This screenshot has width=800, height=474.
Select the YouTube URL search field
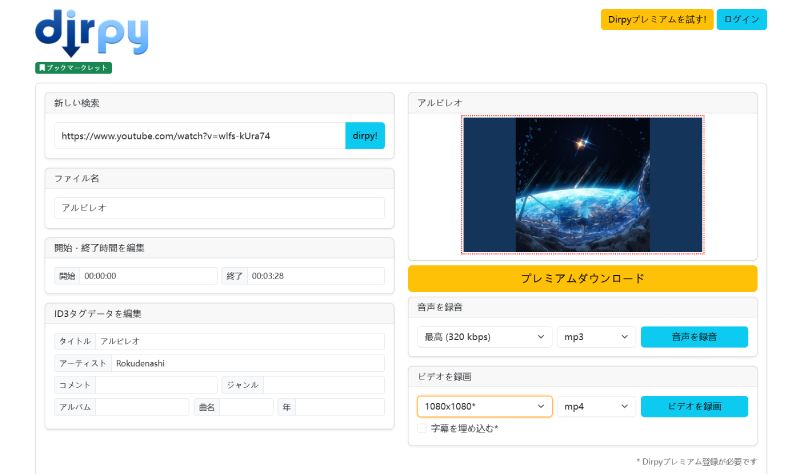click(200, 136)
